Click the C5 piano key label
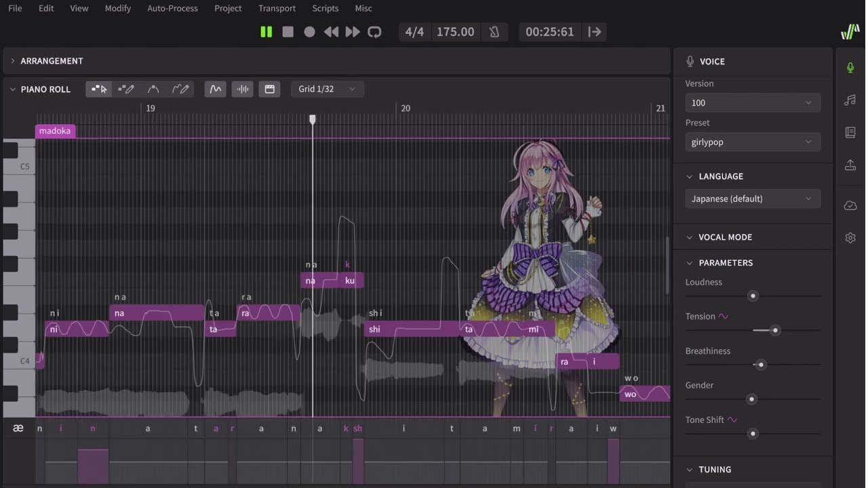Image resolution: width=868 pixels, height=488 pixels. (24, 166)
